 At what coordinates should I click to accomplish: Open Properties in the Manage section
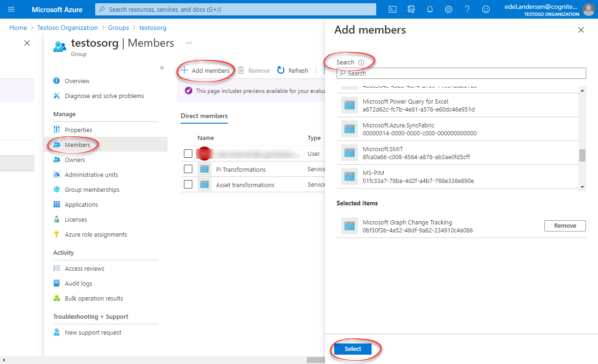pos(78,130)
